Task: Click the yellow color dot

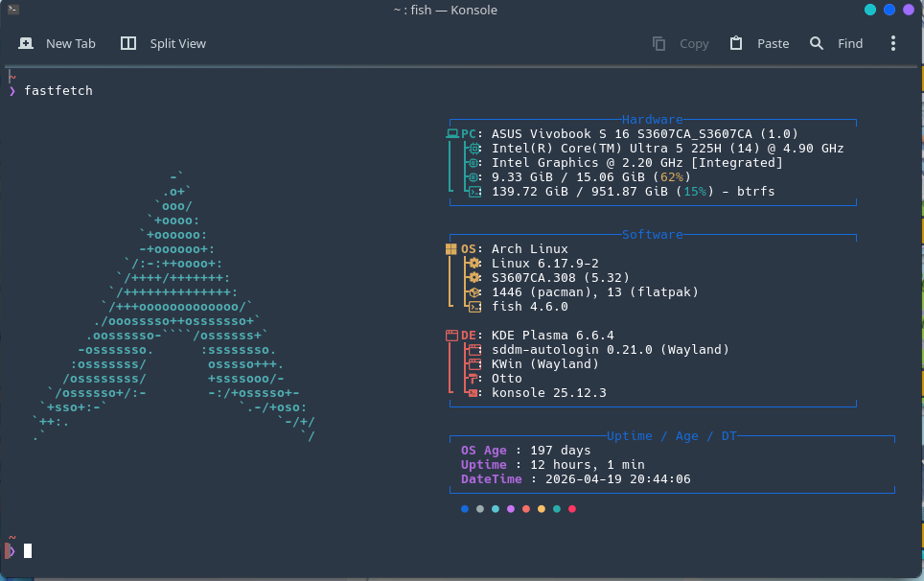Action: click(x=542, y=509)
